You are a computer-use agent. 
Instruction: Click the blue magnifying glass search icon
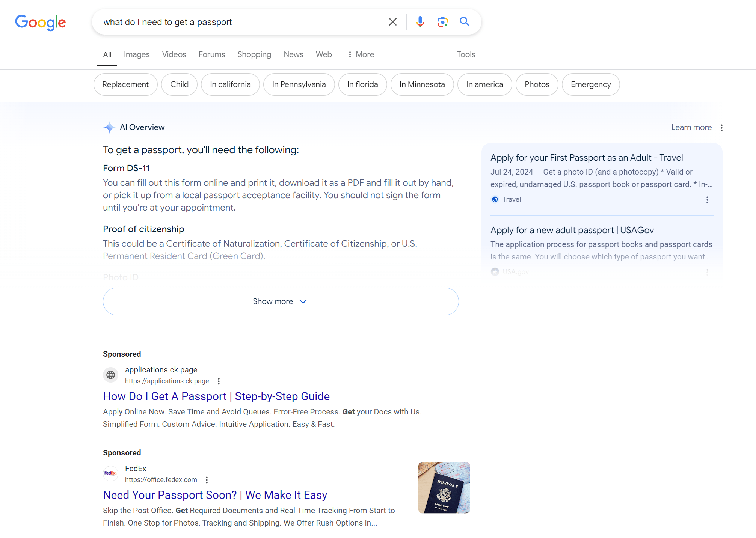click(465, 22)
